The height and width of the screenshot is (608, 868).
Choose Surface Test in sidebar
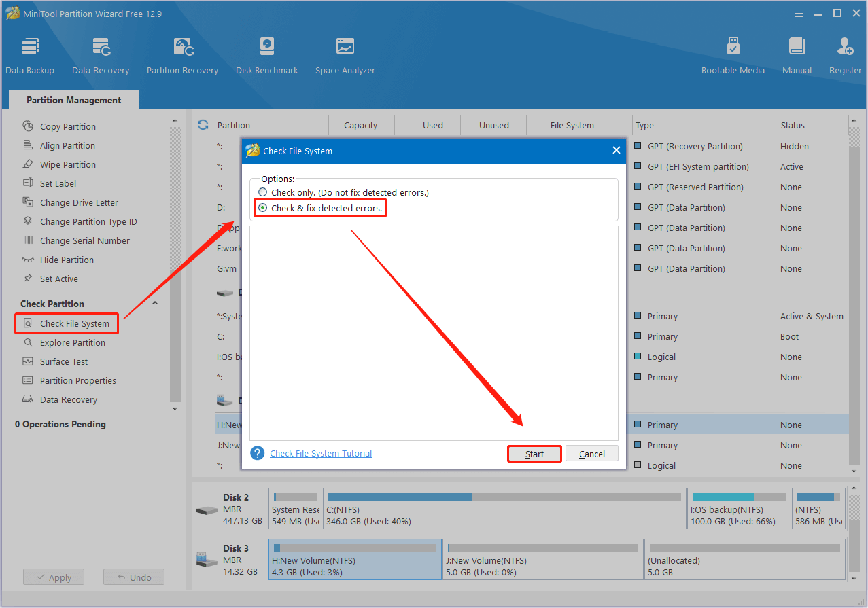64,362
